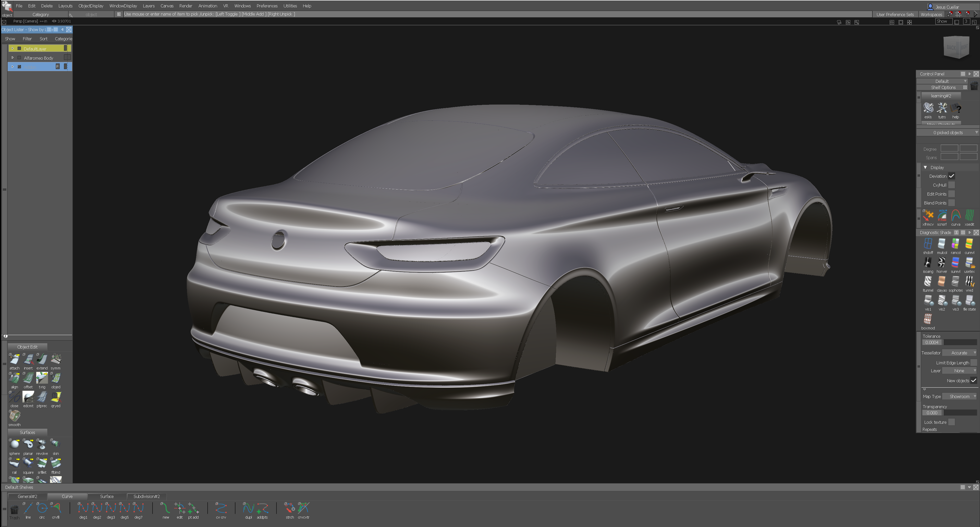This screenshot has width=980, height=527.
Task: Open the boxmod diagnostic shade option
Action: pyautogui.click(x=928, y=319)
